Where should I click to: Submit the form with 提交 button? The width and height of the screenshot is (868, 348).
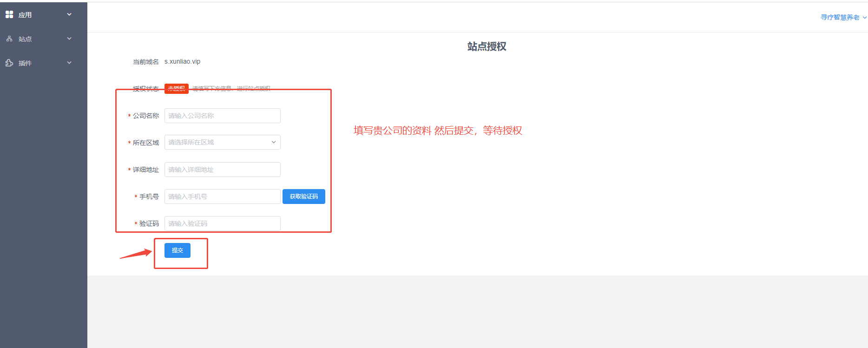click(x=177, y=250)
